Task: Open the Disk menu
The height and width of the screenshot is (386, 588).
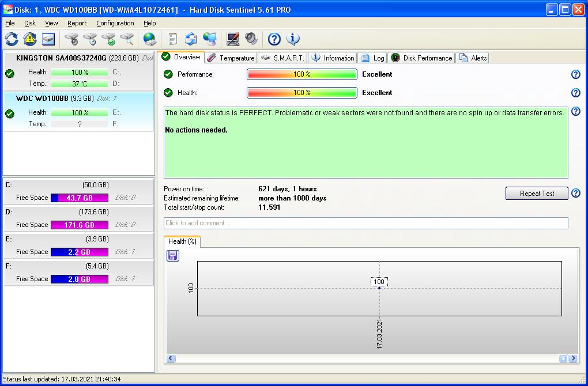Action: 30,23
